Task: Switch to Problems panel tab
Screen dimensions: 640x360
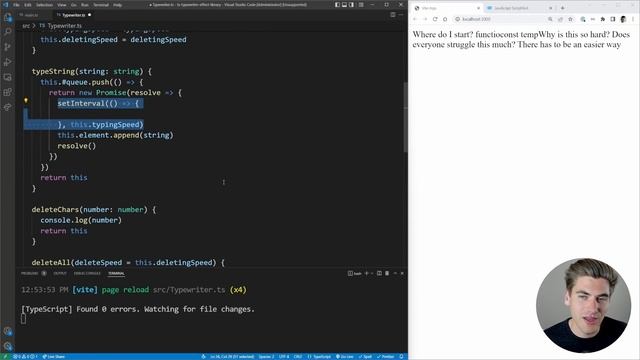Action: click(33, 273)
